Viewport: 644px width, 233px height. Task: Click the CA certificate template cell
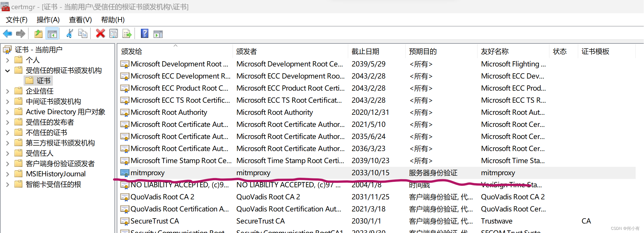pos(586,221)
